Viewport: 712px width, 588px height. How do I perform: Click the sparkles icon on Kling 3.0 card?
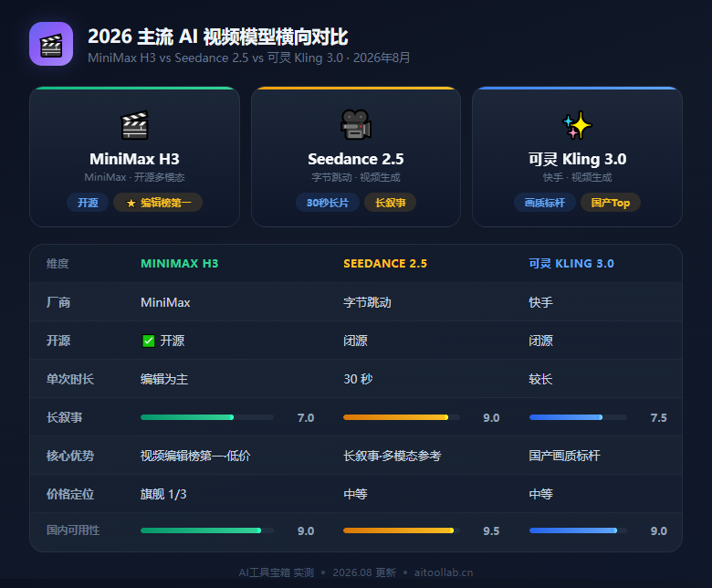point(577,125)
